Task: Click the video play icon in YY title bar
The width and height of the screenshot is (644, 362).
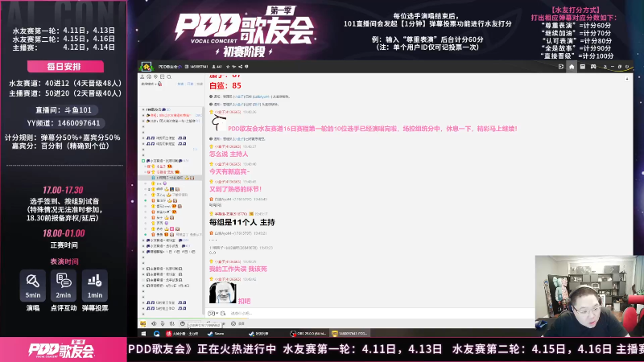Action: point(560,67)
